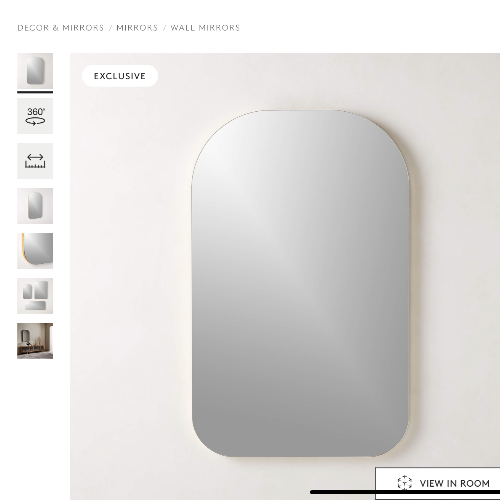Click the VIEW IN ROOM text label
The height and width of the screenshot is (500, 500).
pyautogui.click(x=455, y=483)
